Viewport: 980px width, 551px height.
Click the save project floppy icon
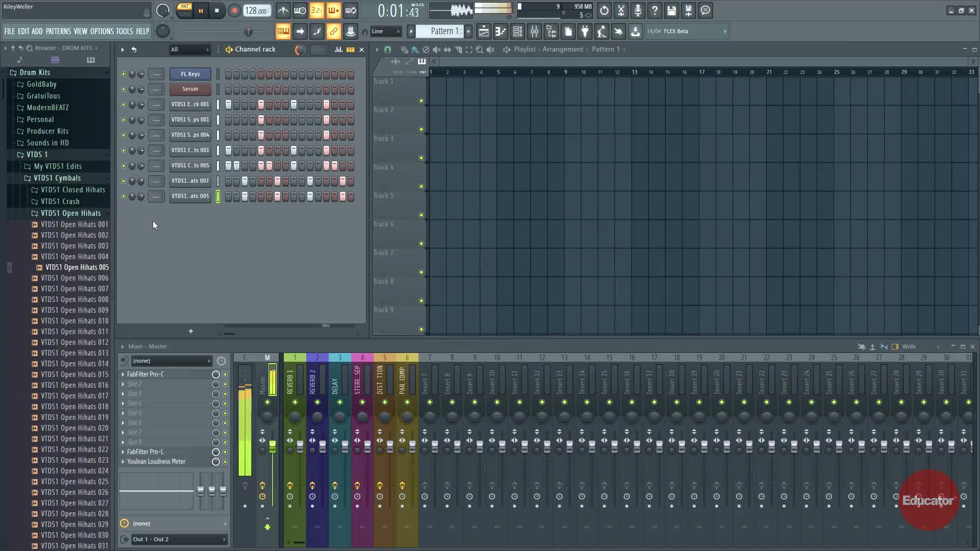(x=671, y=10)
